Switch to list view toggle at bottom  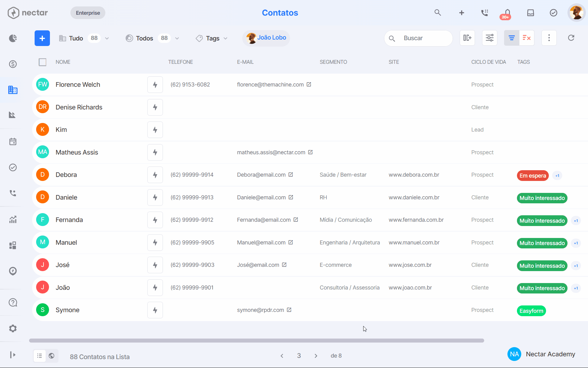pyautogui.click(x=40, y=356)
